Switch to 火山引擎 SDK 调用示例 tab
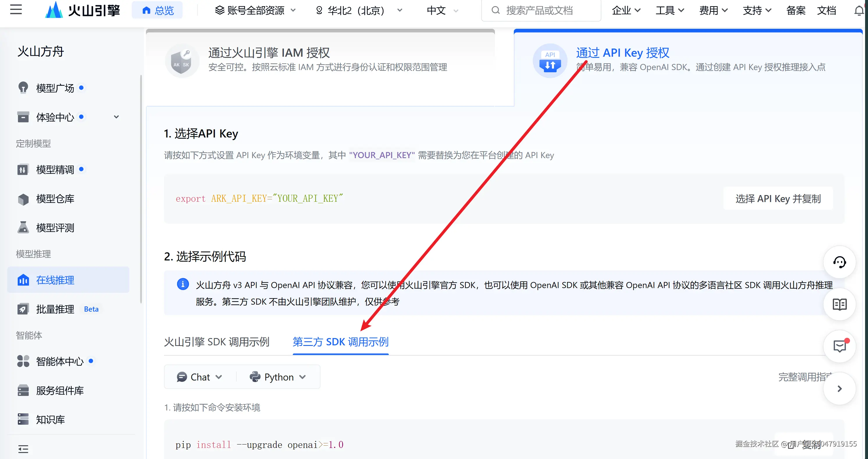868x459 pixels. click(216, 342)
